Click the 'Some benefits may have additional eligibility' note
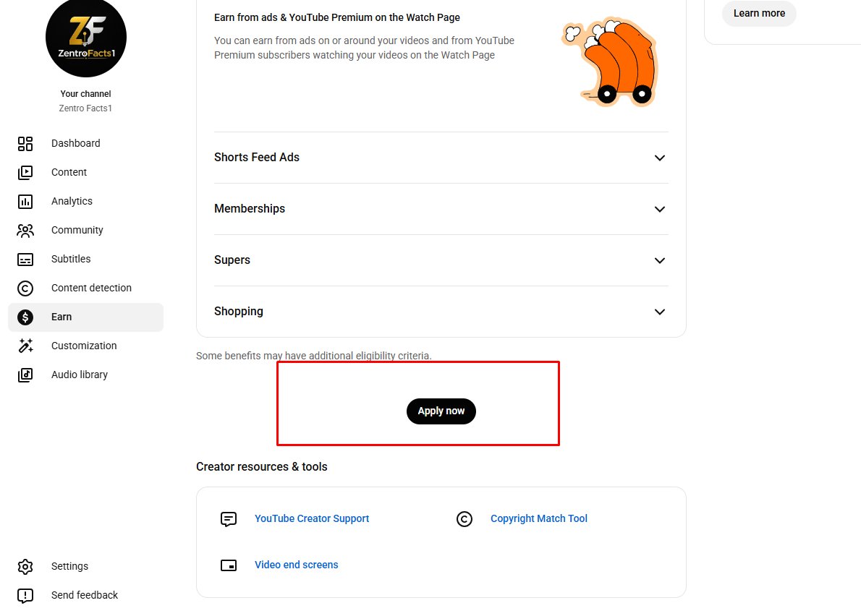Viewport: 861px width, 616px height. coord(313,356)
